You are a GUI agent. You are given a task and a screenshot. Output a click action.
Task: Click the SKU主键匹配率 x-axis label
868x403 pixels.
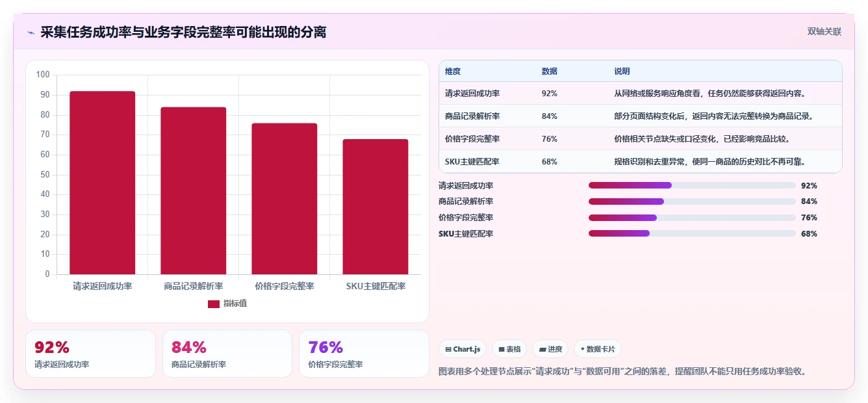click(376, 286)
